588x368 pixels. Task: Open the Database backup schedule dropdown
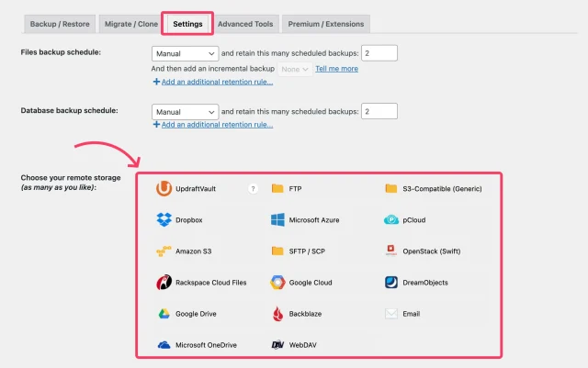click(185, 111)
